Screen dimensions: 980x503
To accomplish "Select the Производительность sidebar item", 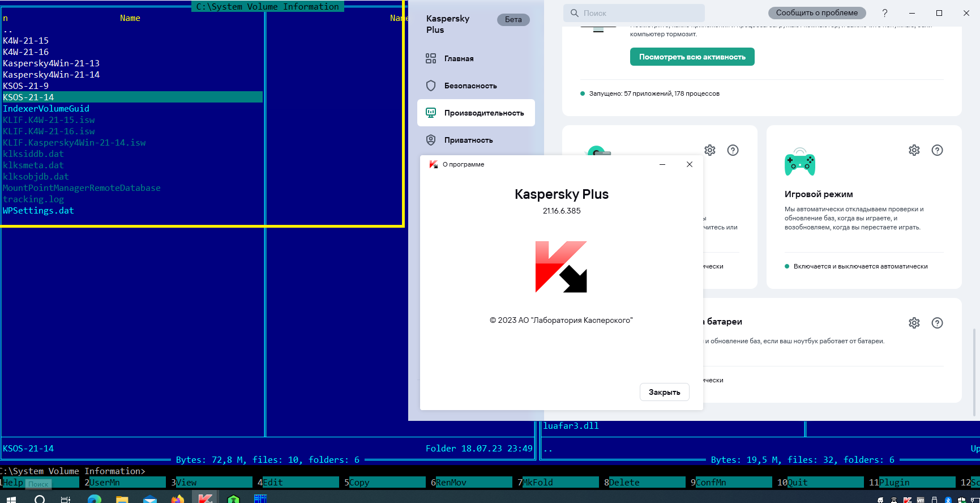I will click(476, 113).
